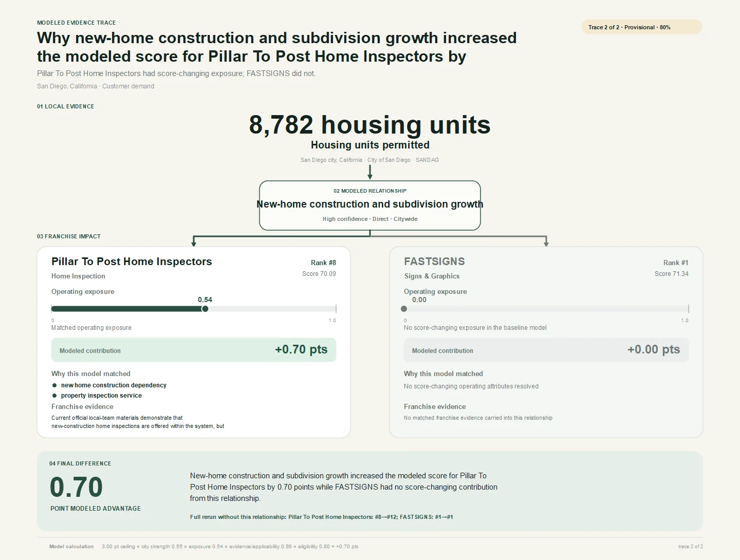Image resolution: width=740 pixels, height=560 pixels.
Task: Click the "POINT MODELED ADVANTAGE" caption
Action: 96,508
